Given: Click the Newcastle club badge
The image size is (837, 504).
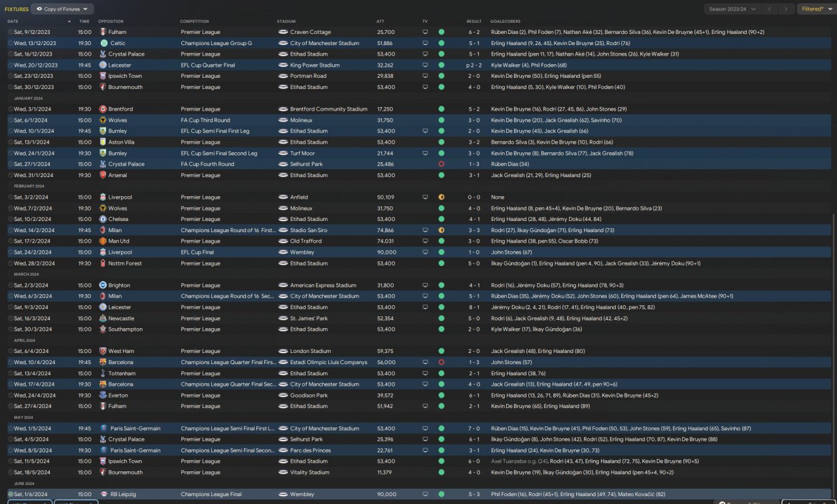Looking at the screenshot, I should point(103,318).
